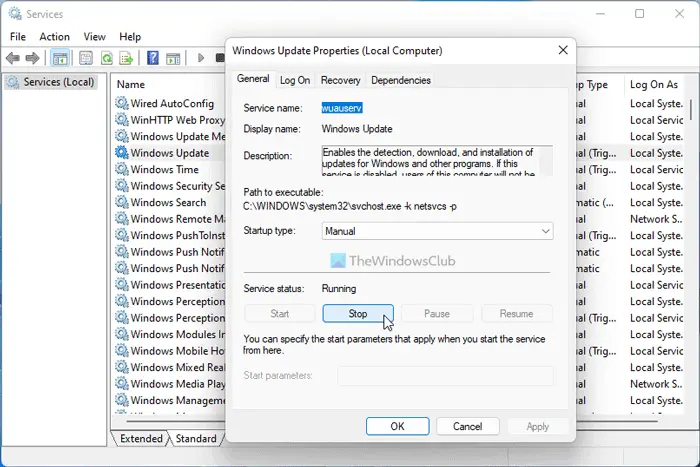The image size is (700, 467).
Task: Click the svchost.exe executable path text
Action: (350, 206)
